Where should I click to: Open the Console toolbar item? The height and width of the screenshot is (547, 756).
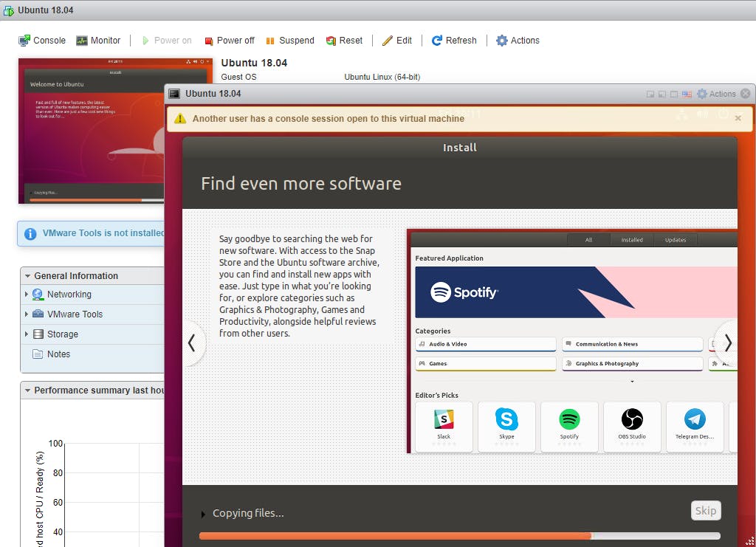click(x=42, y=41)
